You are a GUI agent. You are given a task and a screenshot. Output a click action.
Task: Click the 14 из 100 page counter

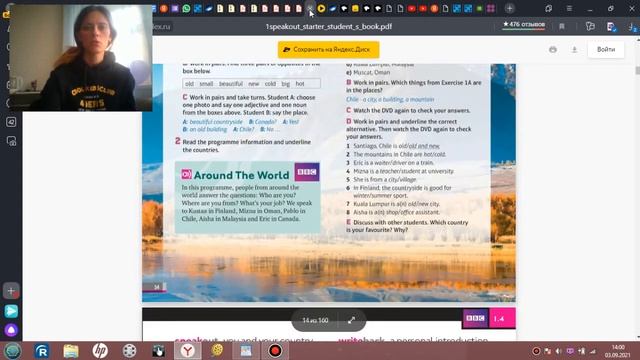click(x=315, y=320)
